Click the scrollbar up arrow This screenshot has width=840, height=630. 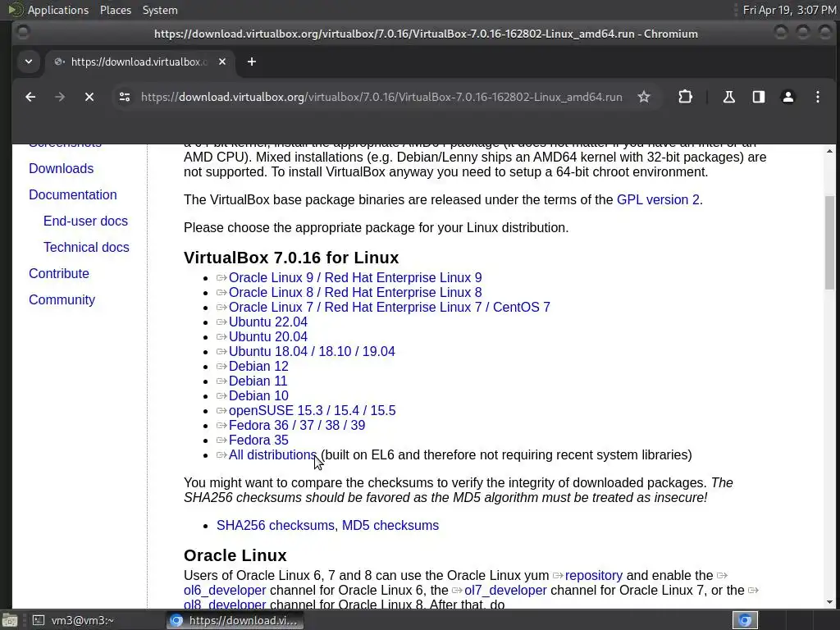pyautogui.click(x=829, y=151)
